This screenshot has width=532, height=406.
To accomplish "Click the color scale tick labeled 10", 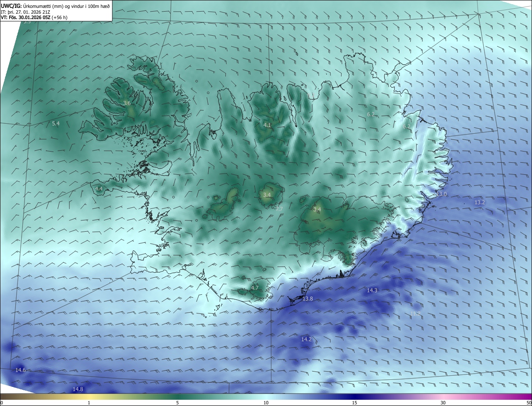I will pyautogui.click(x=266, y=403).
